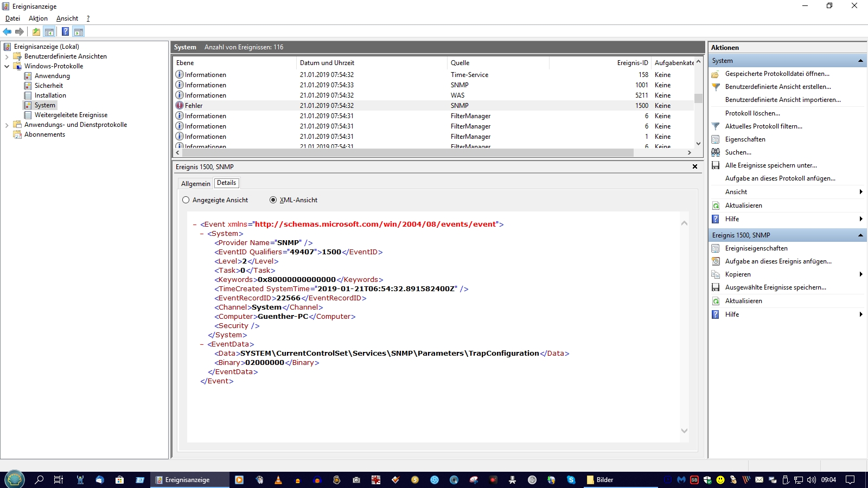Screen dimensions: 868x488
Task: Click the red error icon on Fehler row
Action: tap(180, 106)
